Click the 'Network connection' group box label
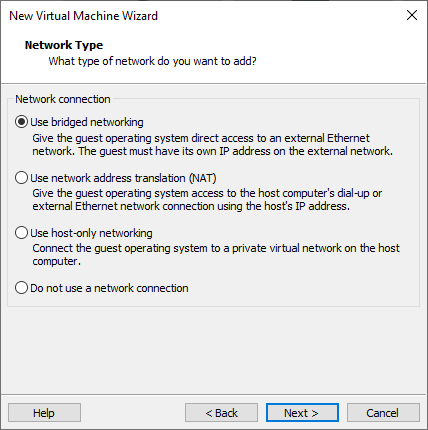The image size is (428, 430). pos(63,99)
